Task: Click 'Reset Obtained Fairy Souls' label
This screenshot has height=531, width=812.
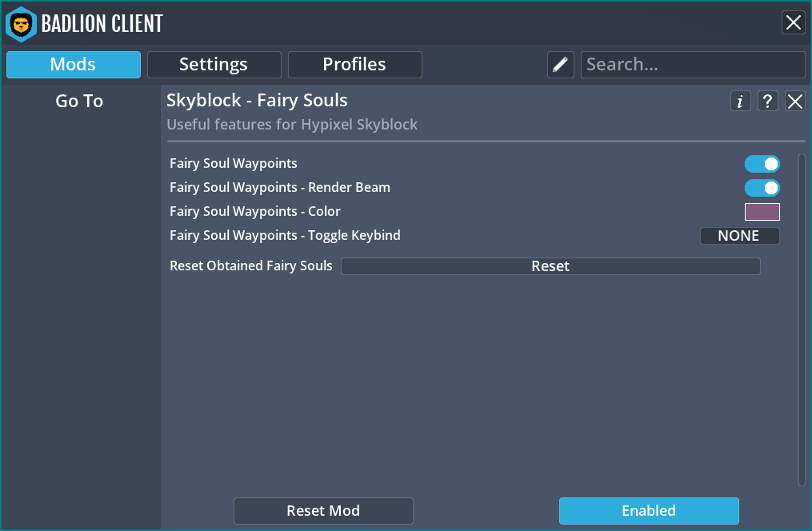Action: point(251,266)
